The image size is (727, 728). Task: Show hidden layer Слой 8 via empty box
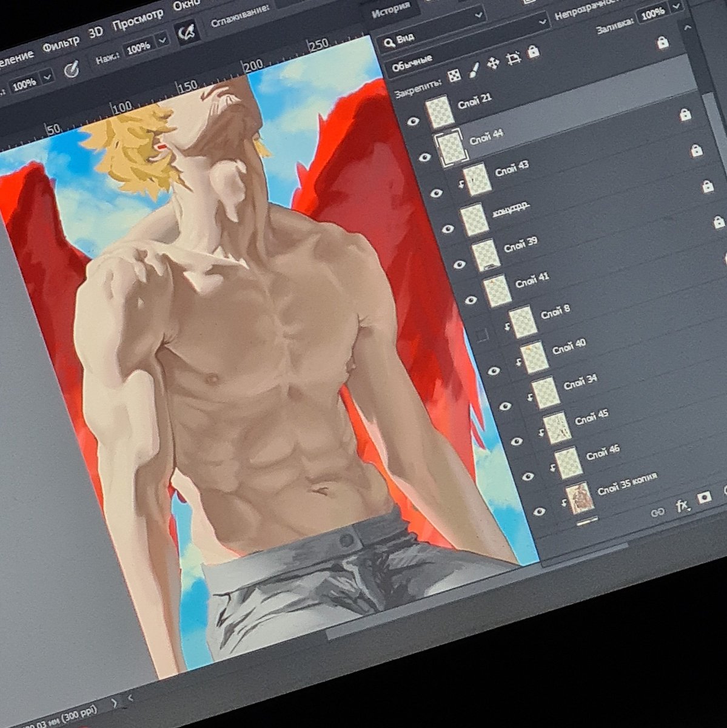pyautogui.click(x=481, y=335)
